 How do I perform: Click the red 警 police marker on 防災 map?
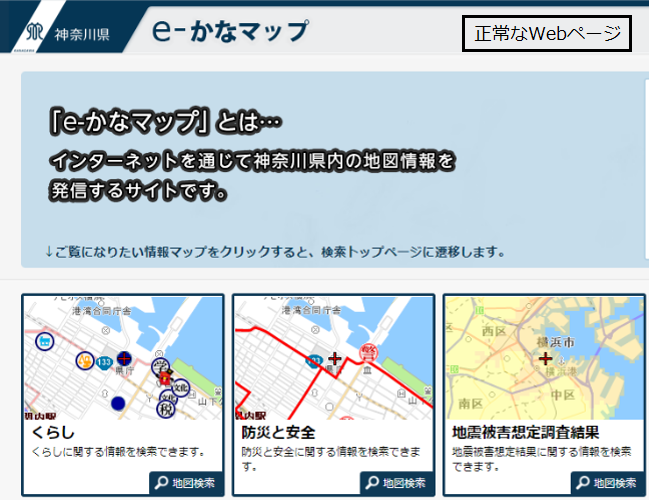click(368, 351)
